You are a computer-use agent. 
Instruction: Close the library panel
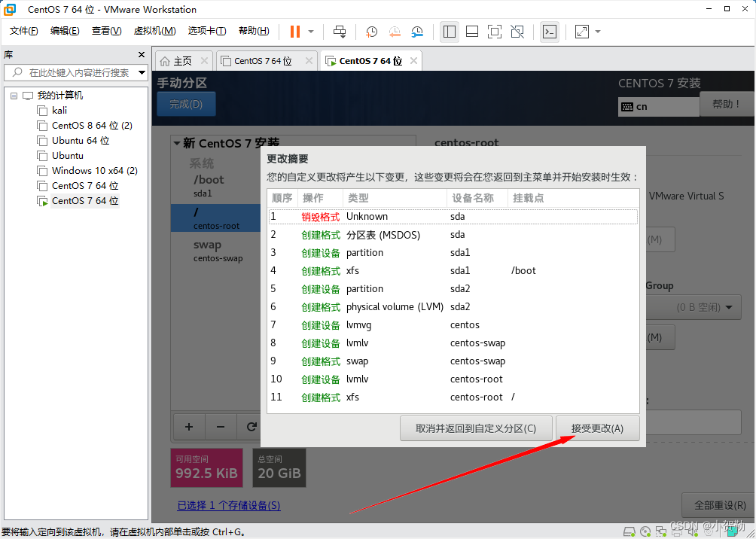[142, 54]
